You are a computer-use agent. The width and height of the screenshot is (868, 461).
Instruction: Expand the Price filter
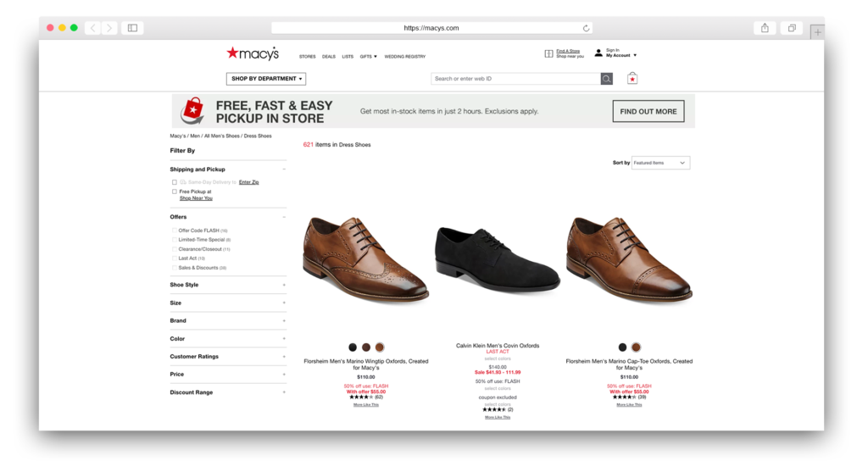click(228, 375)
